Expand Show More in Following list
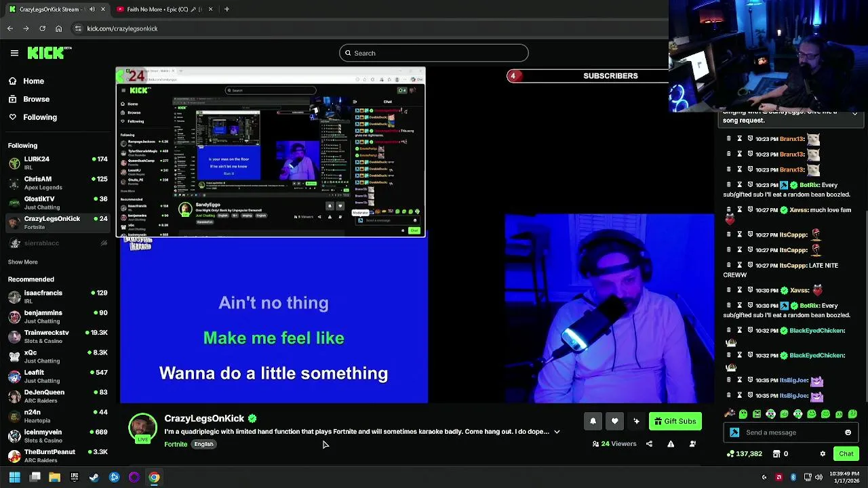 22,262
